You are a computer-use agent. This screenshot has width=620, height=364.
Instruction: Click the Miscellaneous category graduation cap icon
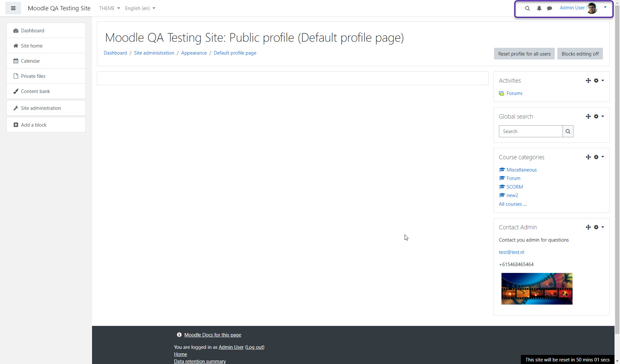[502, 170]
